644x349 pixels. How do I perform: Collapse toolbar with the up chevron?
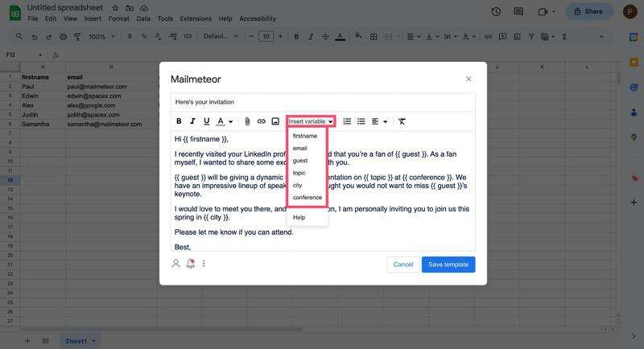[x=601, y=36]
